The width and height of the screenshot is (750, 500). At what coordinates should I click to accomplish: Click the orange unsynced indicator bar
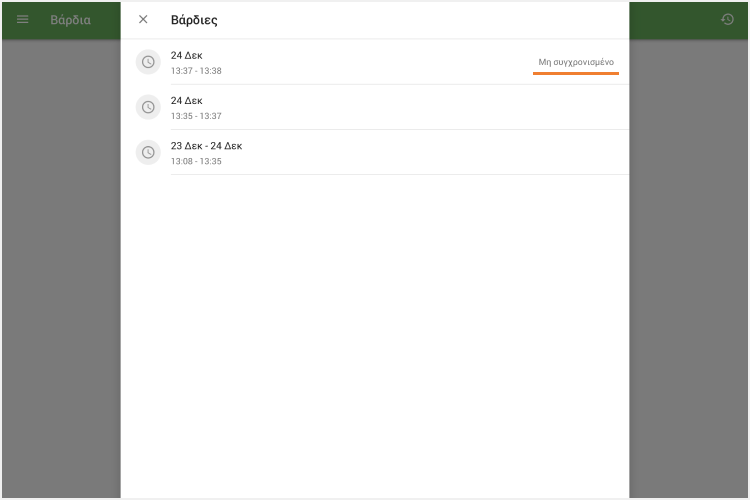pos(576,73)
